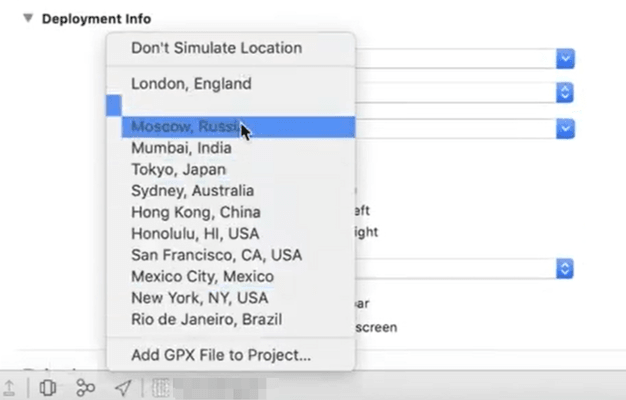The image size is (626, 400).
Task: Pick Mumbai, India as simulated location
Action: pos(231,148)
